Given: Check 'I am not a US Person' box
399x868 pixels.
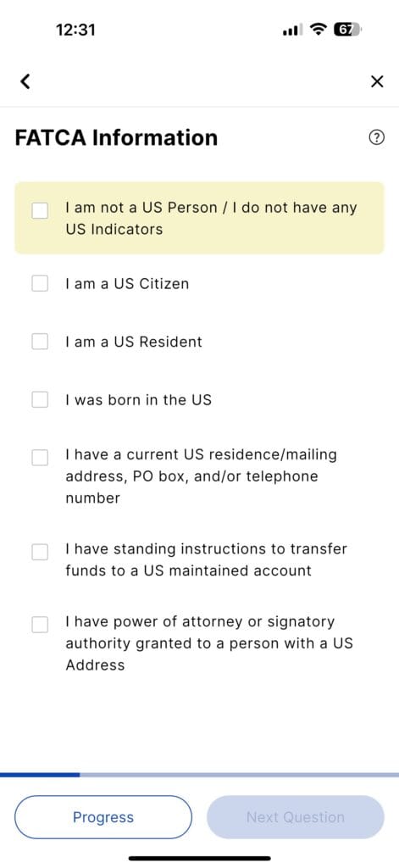Looking at the screenshot, I should tap(40, 210).
